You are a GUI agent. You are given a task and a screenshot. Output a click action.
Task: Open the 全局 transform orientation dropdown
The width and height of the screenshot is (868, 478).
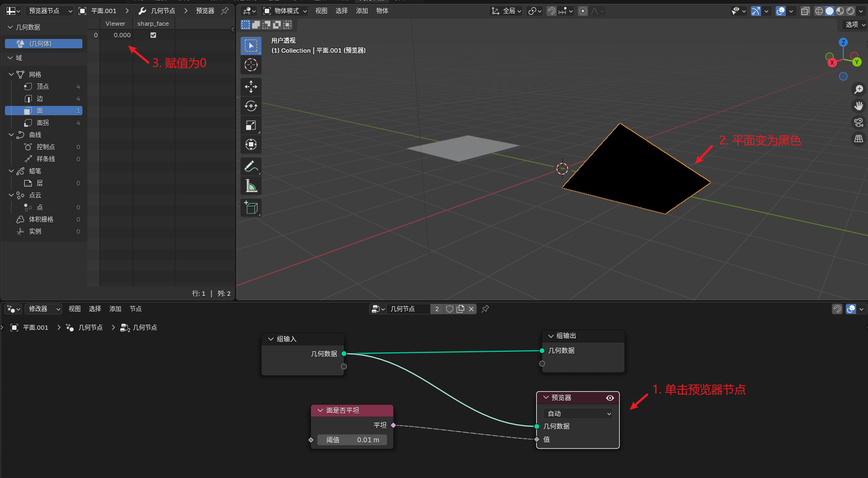506,11
